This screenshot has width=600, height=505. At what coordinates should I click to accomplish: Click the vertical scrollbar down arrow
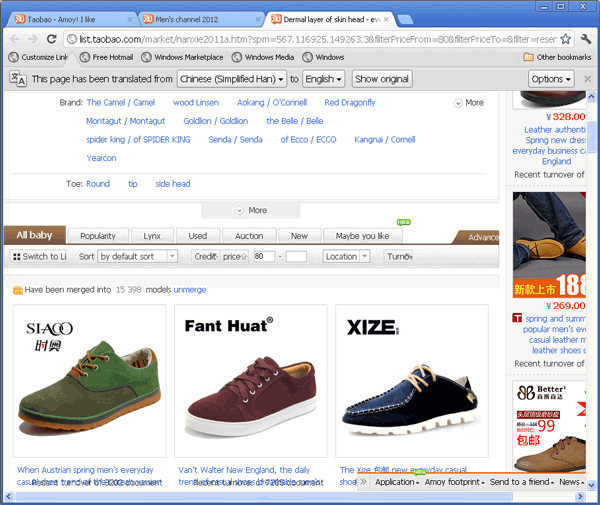pyautogui.click(x=591, y=485)
